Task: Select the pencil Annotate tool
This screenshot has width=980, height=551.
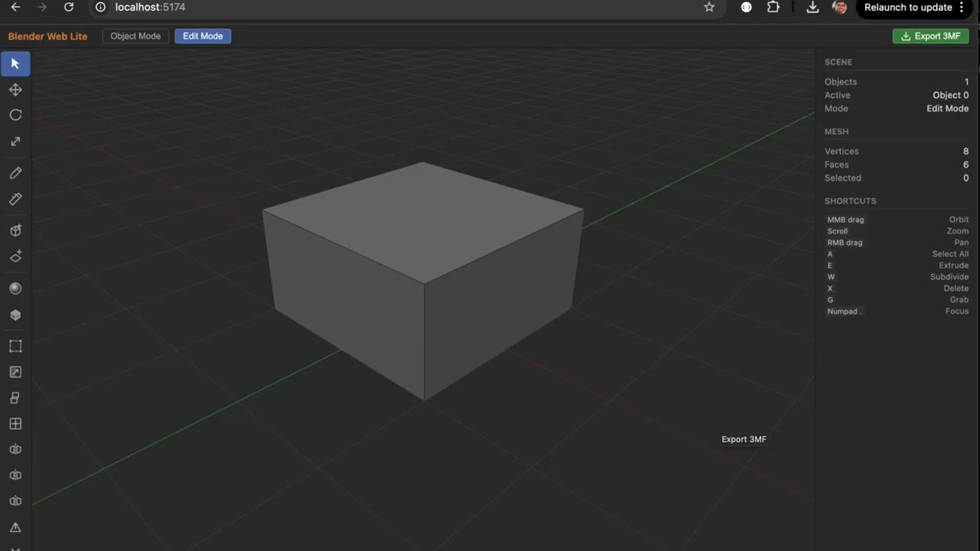Action: (15, 173)
